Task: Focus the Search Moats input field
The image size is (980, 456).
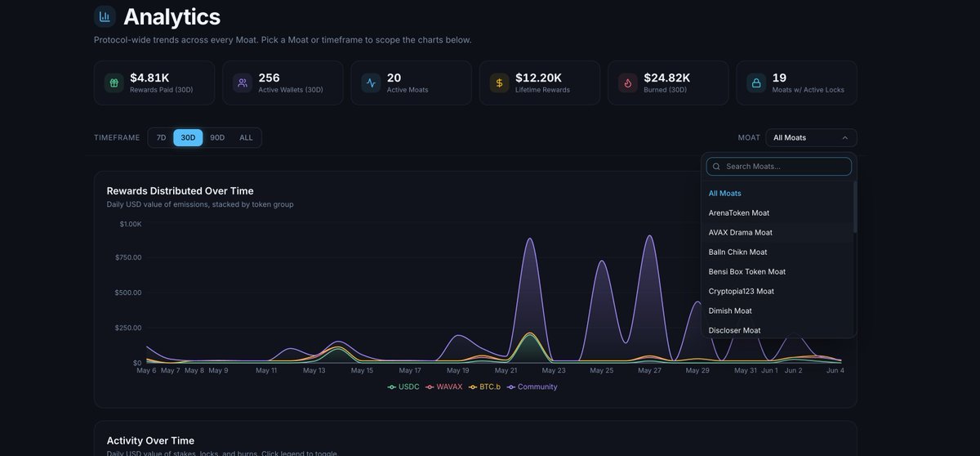Action: 779,167
